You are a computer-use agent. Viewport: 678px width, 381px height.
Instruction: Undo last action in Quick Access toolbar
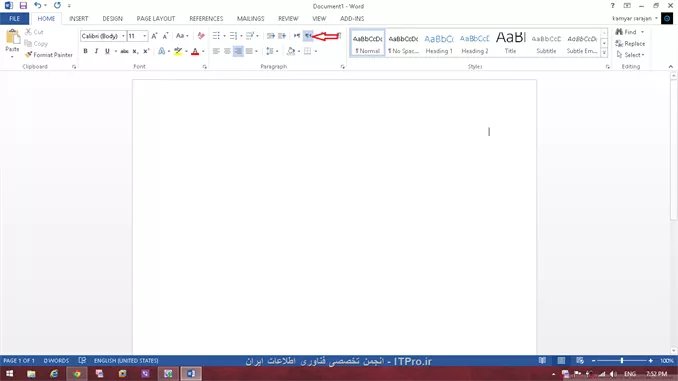38,6
